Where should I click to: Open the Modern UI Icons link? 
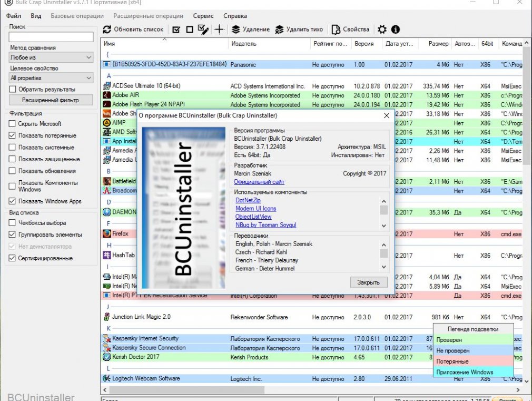256,209
